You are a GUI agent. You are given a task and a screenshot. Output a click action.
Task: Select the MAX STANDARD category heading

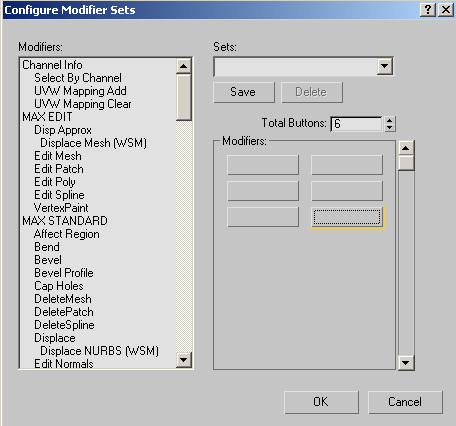tap(65, 221)
